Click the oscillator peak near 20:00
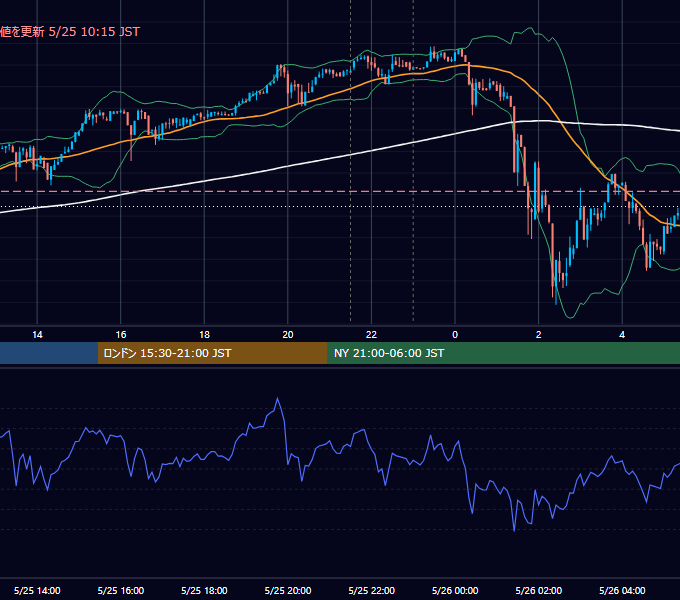This screenshot has width=680, height=600. point(278,398)
